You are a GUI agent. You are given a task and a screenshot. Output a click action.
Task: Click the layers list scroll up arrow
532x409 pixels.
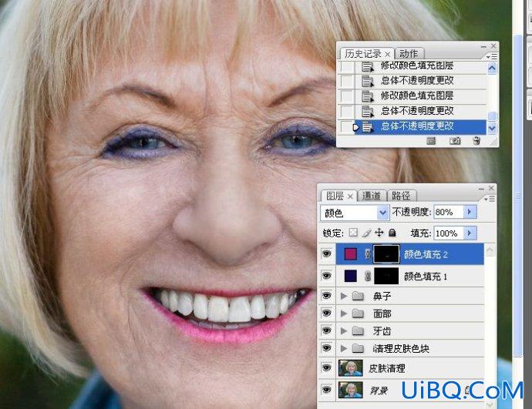point(490,250)
